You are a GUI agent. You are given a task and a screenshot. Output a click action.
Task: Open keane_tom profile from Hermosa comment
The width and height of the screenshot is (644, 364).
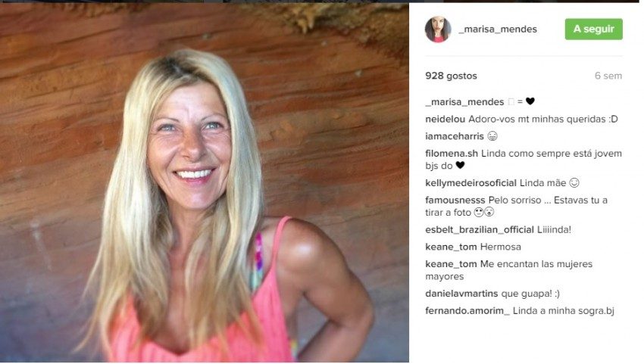tap(451, 247)
